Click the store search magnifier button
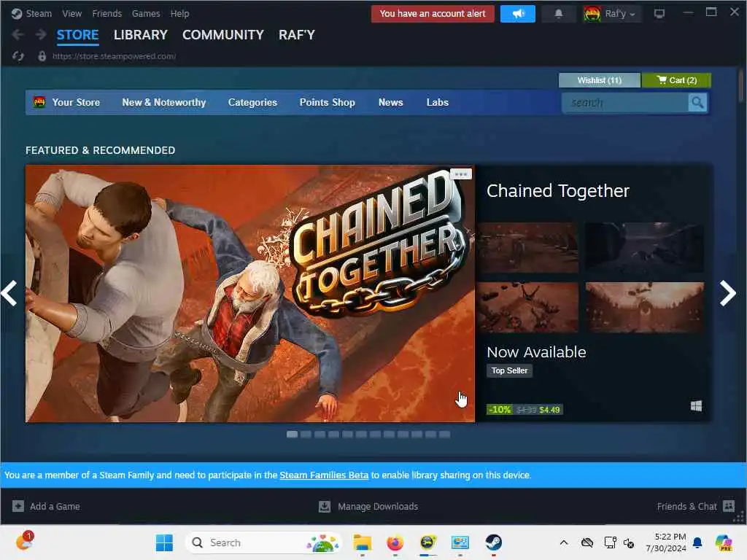 [x=697, y=102]
